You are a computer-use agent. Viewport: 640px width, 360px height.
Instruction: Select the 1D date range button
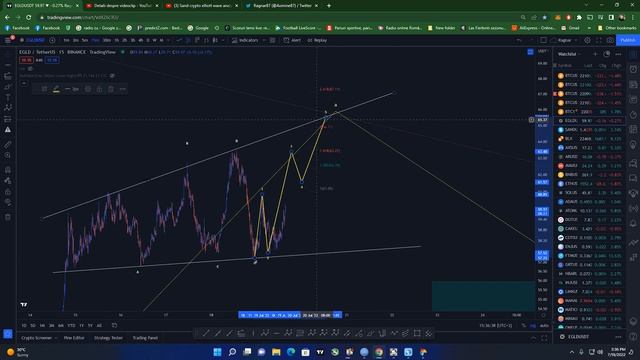(24, 325)
